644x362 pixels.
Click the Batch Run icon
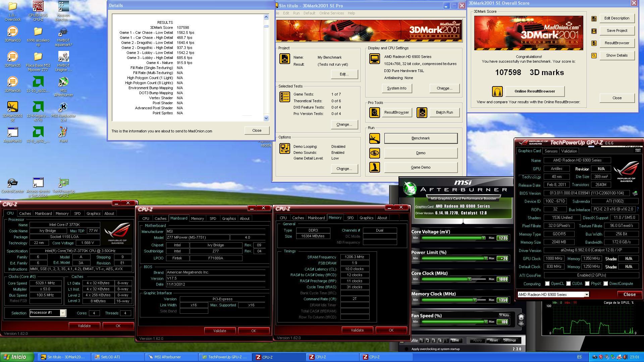coord(422,113)
